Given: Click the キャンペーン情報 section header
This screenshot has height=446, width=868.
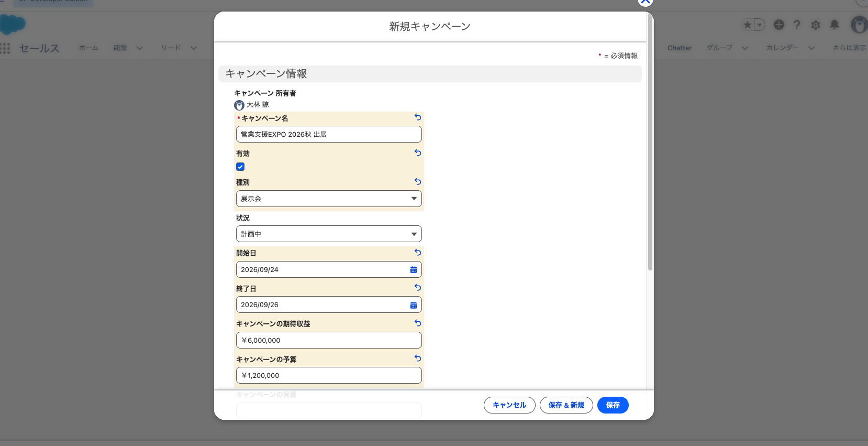Looking at the screenshot, I should coord(430,74).
